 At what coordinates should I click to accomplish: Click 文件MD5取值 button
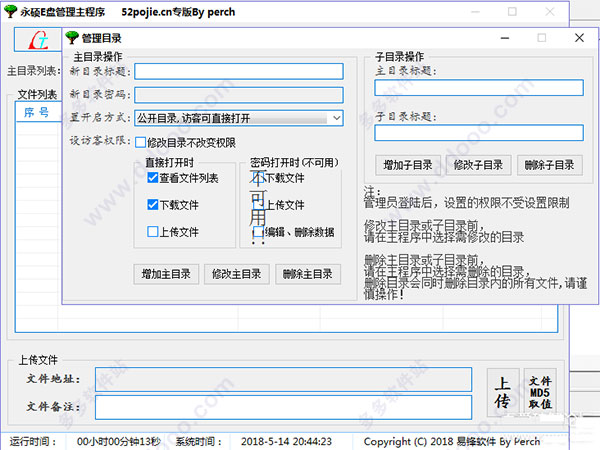tap(540, 393)
